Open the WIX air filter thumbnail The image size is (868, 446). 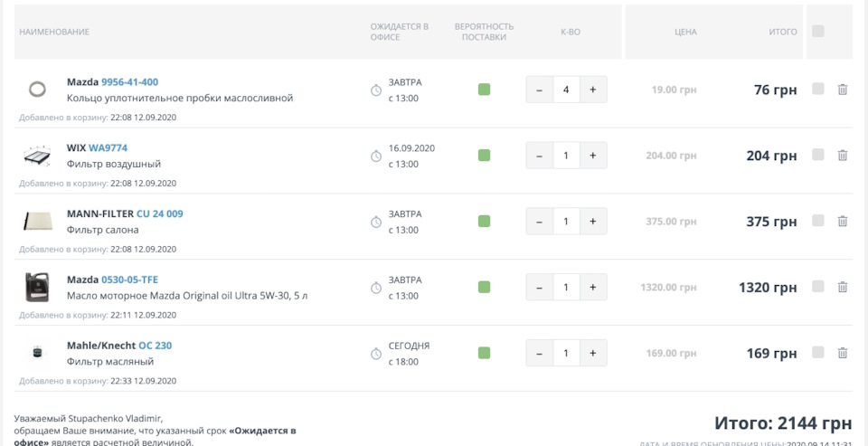point(37,156)
